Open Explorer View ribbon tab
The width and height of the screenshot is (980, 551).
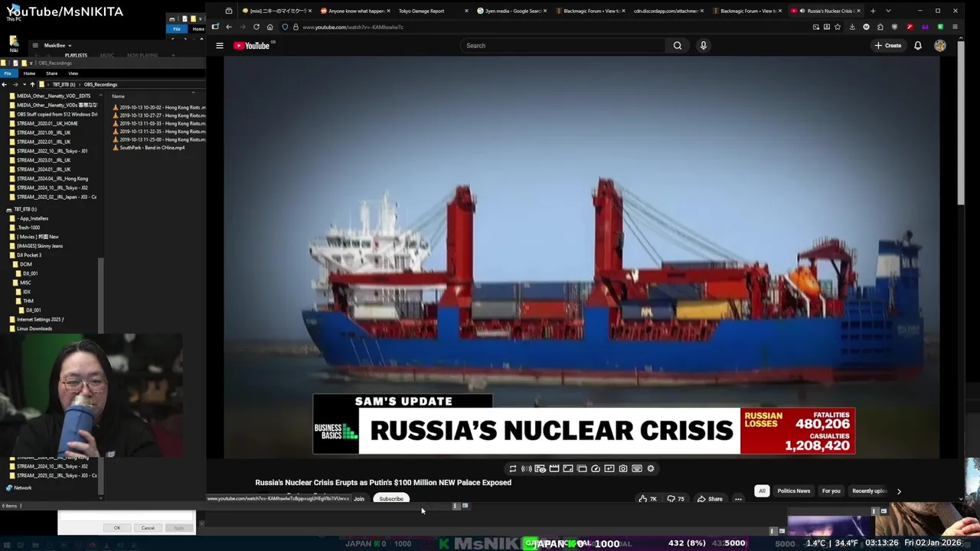coord(73,73)
